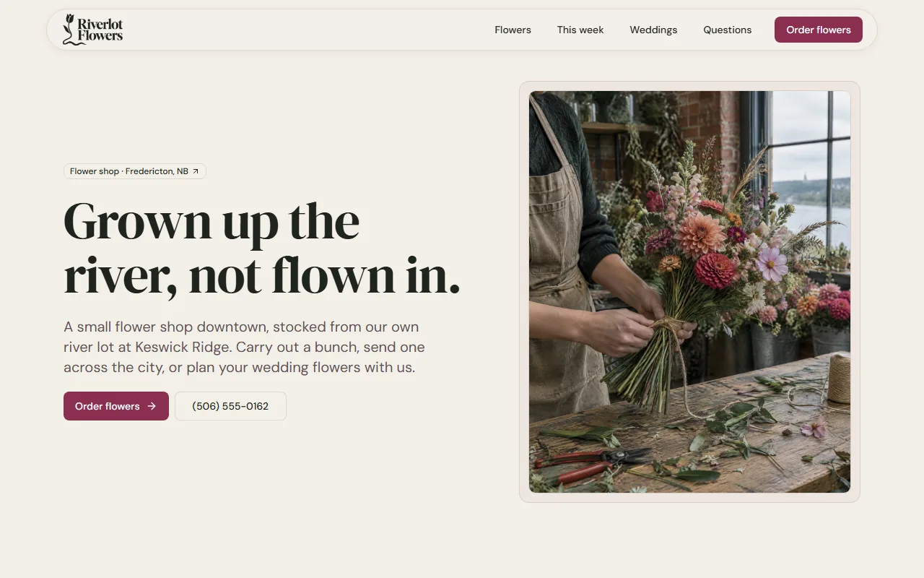
Task: Click the florist bouquet photo
Action: [689, 292]
